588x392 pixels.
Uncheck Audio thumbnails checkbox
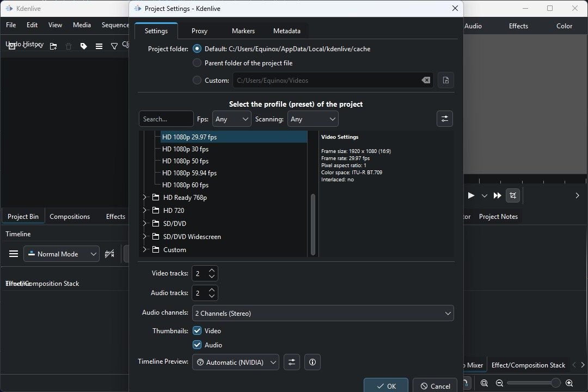pyautogui.click(x=197, y=345)
